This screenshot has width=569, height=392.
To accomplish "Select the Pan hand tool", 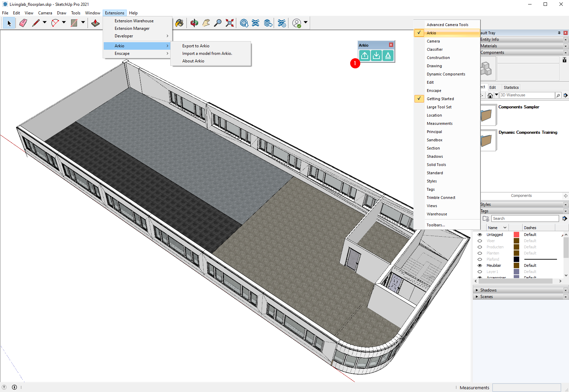I will tap(206, 23).
